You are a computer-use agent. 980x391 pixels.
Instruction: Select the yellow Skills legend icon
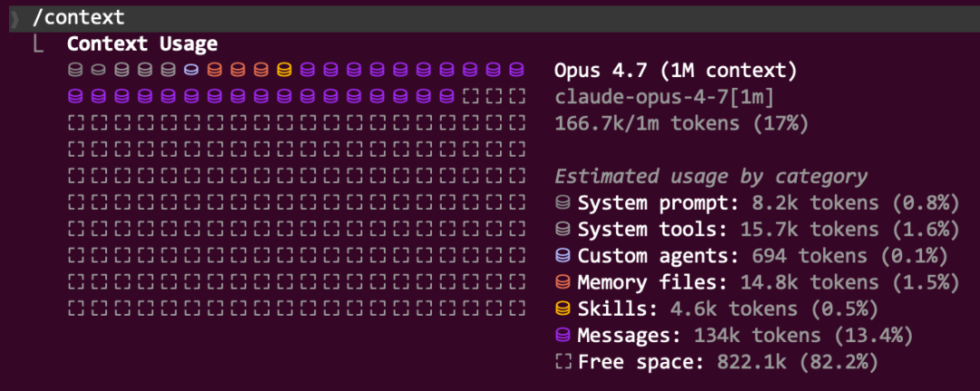click(563, 309)
